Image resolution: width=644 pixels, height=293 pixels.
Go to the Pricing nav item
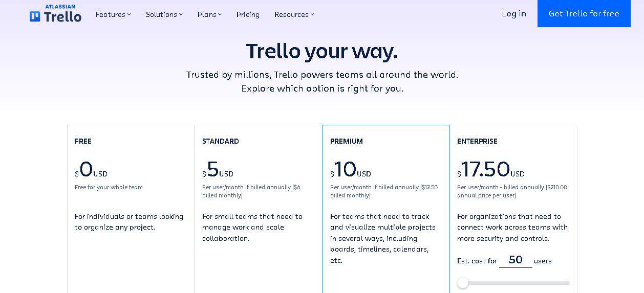[x=248, y=14]
